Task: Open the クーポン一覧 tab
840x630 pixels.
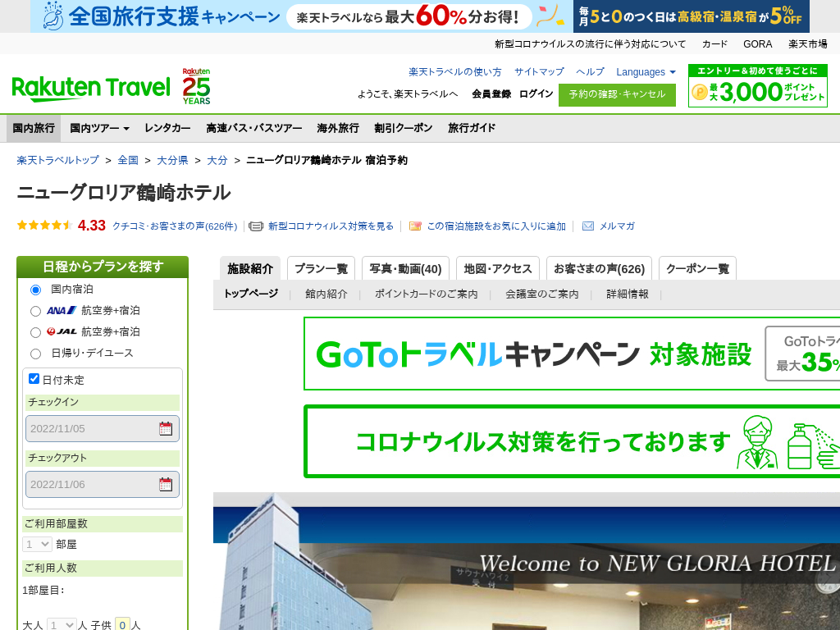Action: [x=697, y=268]
